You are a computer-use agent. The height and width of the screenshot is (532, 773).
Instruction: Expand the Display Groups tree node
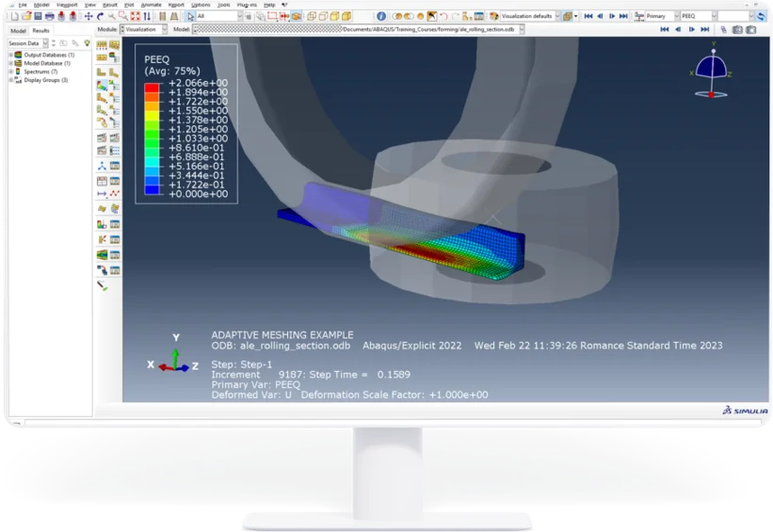click(11, 80)
